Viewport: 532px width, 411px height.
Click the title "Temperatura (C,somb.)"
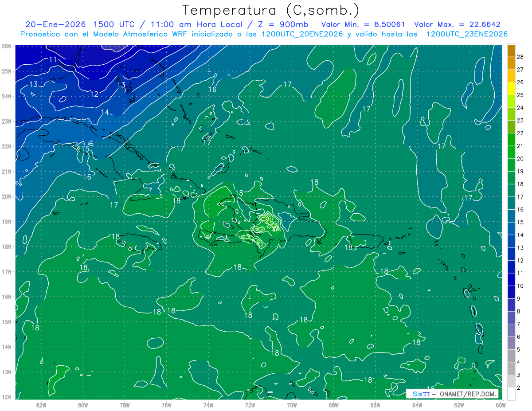coord(271,10)
